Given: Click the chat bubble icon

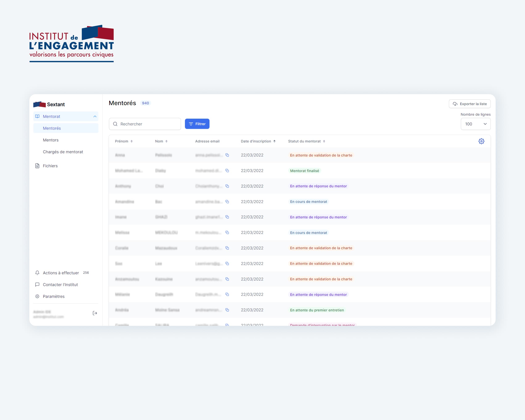Looking at the screenshot, I should pyautogui.click(x=37, y=285).
